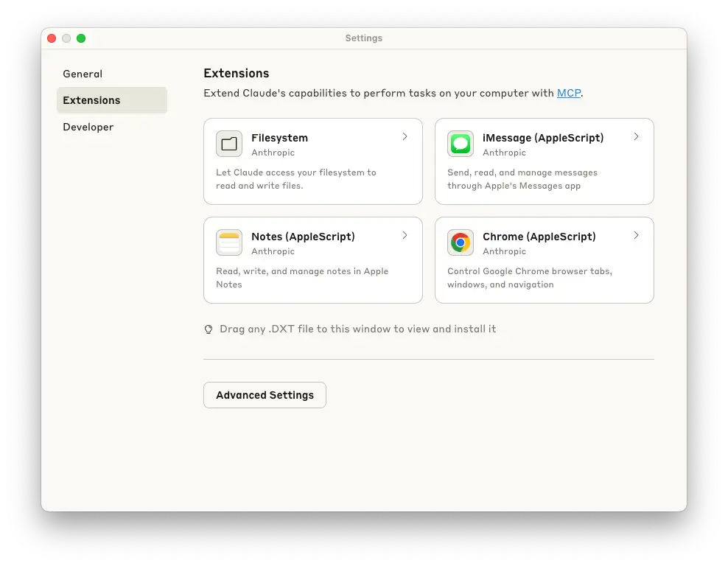Click the Filesystem extension folder icon
Viewport: 728px width, 566px height.
click(x=228, y=144)
